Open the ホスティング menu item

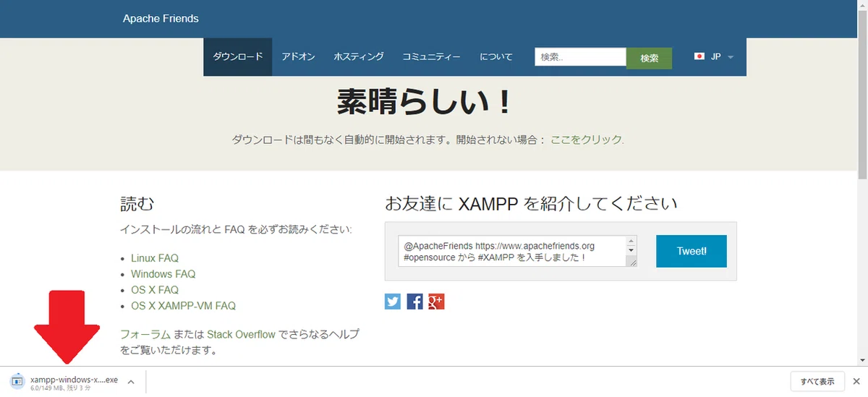(359, 57)
